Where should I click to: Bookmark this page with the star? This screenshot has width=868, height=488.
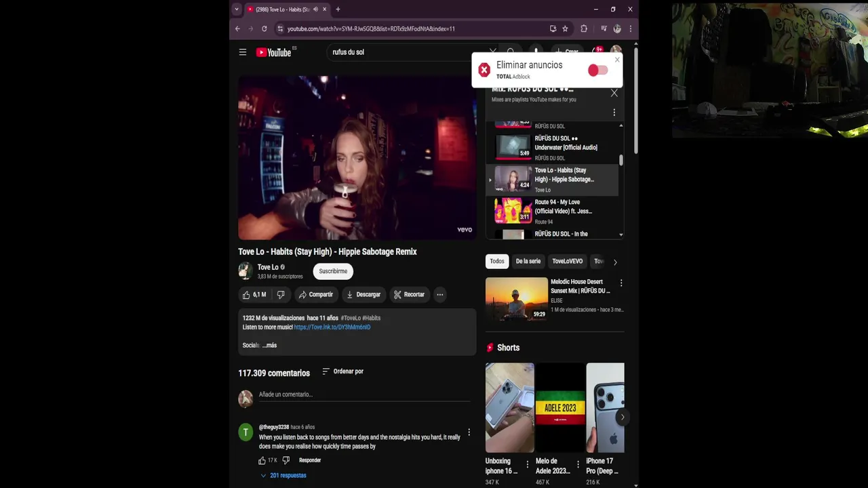565,28
